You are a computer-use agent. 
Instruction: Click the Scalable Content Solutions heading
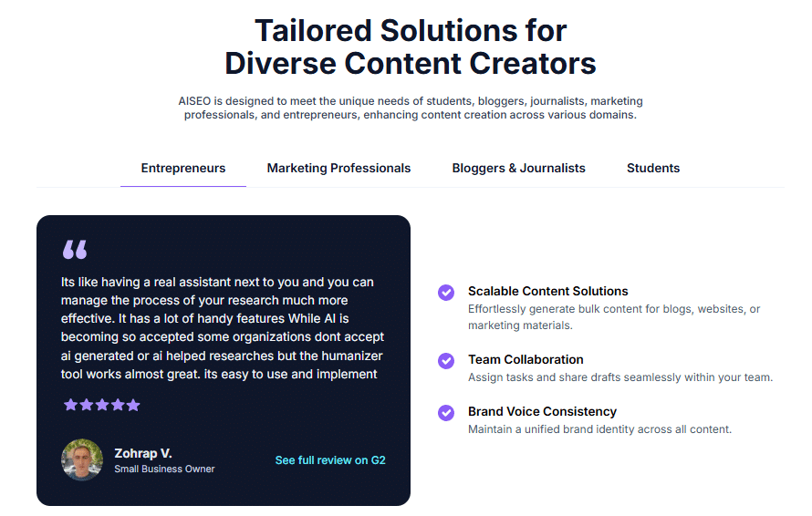547,292
